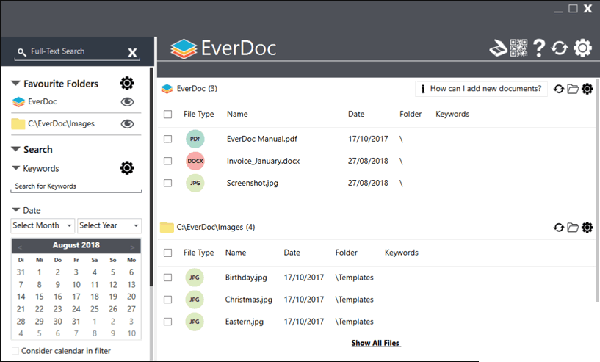Tick checkbox for Birthday.jpg
Screen dimensions: 600x362
(168, 277)
